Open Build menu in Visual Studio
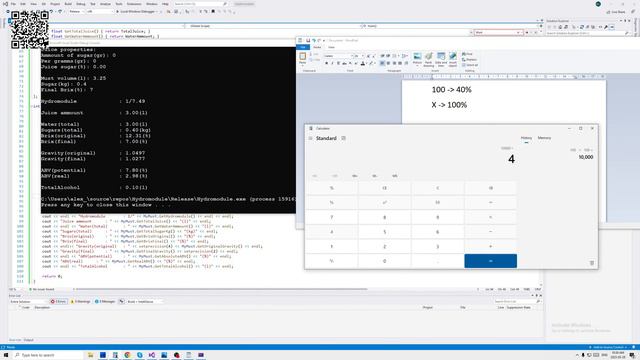 click(68, 4)
